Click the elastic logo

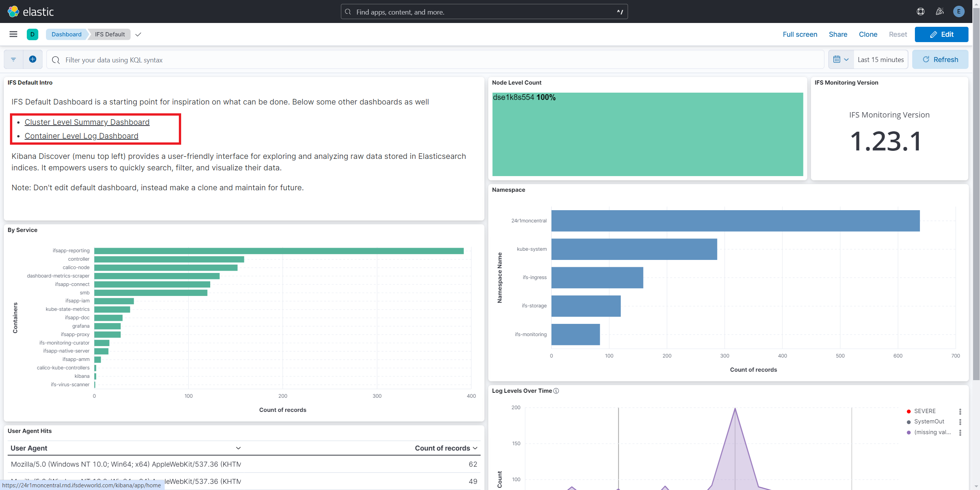pyautogui.click(x=31, y=11)
